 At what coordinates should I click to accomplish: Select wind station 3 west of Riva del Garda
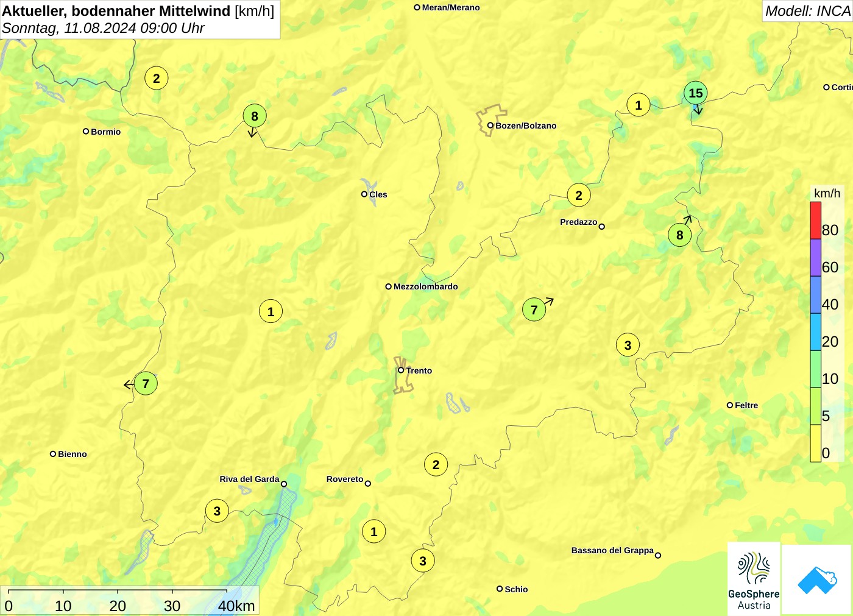(x=217, y=511)
